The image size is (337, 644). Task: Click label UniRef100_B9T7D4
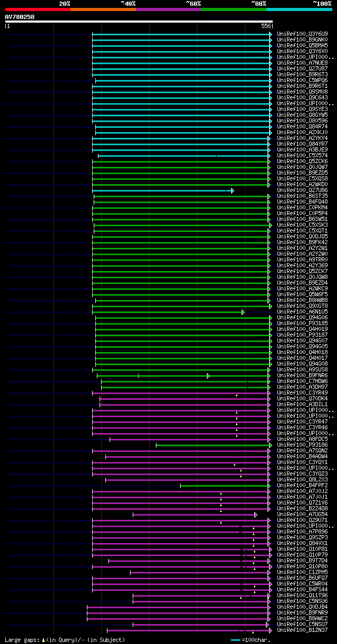[303, 560]
